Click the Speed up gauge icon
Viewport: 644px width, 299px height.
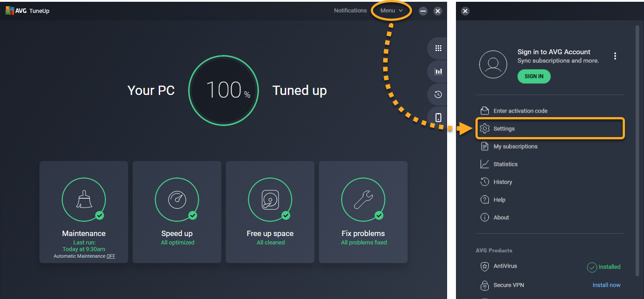pyautogui.click(x=177, y=200)
